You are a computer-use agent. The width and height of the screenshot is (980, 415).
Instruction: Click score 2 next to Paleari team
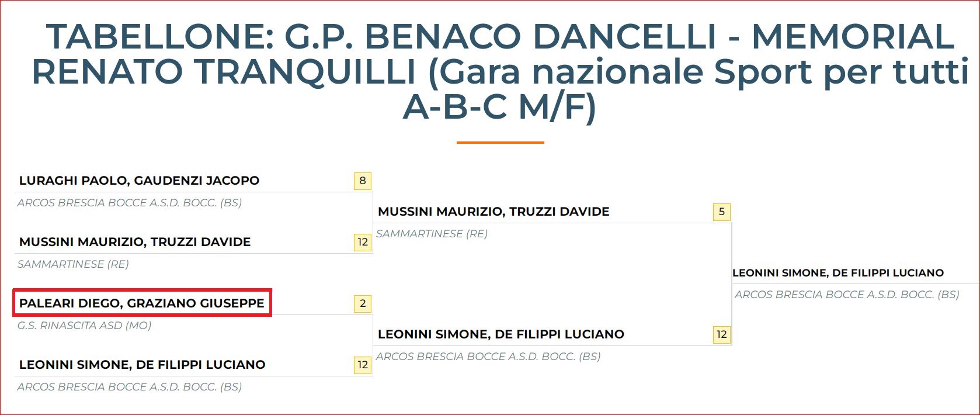pyautogui.click(x=363, y=303)
